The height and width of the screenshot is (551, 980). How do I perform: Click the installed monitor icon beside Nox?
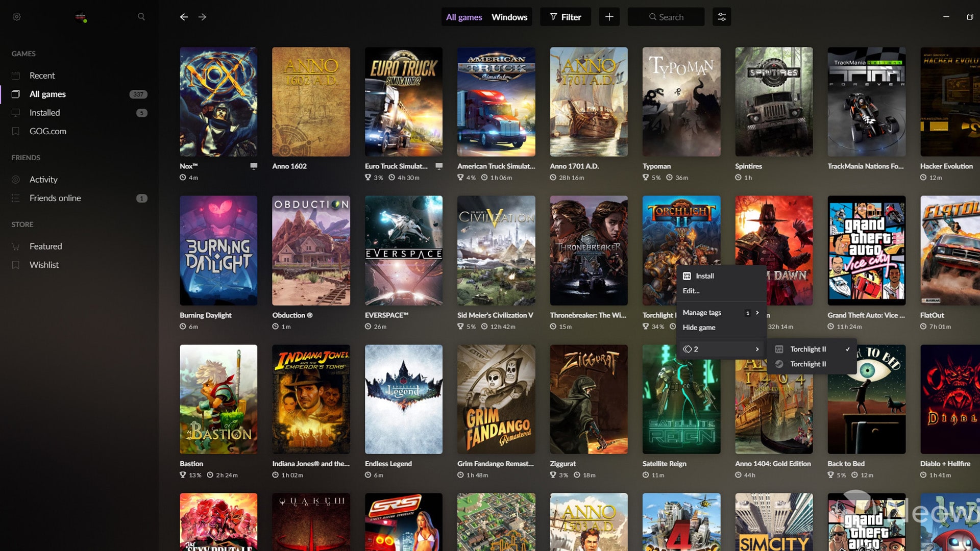tap(254, 166)
